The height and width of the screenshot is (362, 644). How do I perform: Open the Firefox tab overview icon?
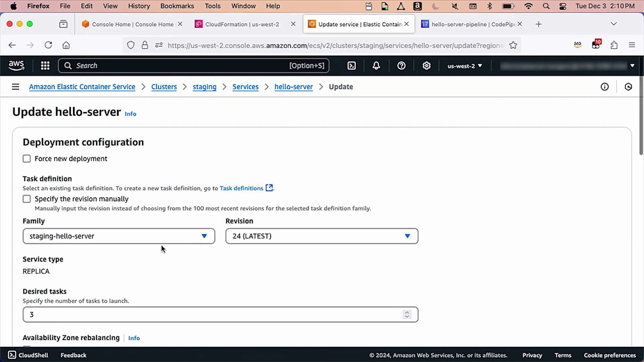tap(63, 24)
